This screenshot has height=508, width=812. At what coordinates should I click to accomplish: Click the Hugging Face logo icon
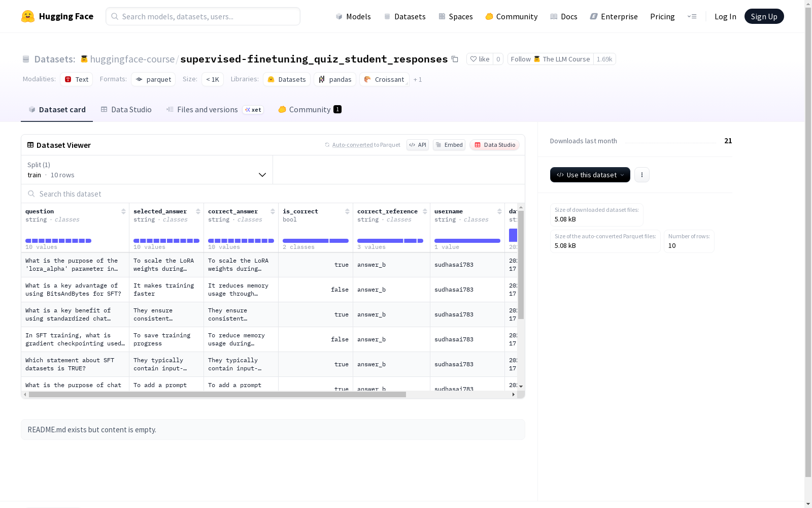click(x=28, y=16)
